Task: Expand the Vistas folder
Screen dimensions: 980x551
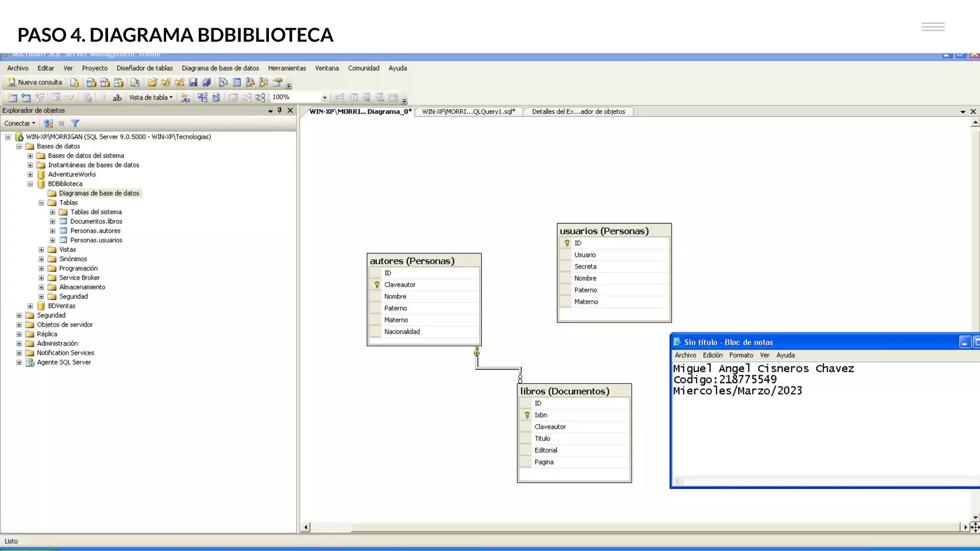Action: pos(42,250)
